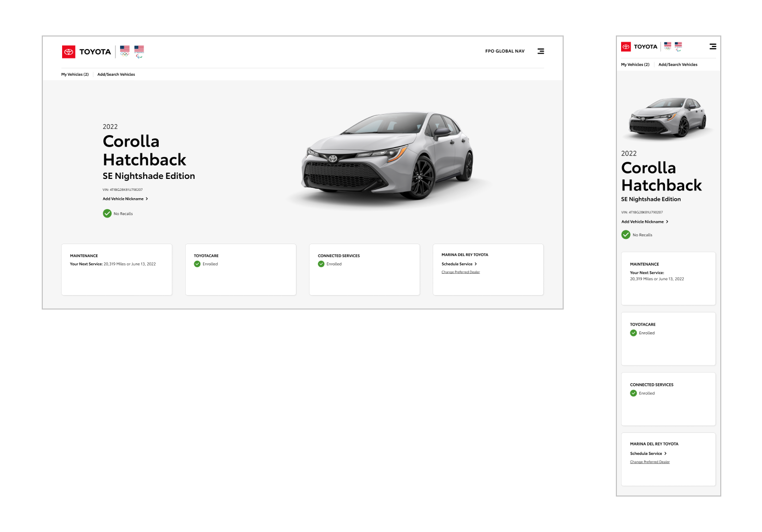762x532 pixels.
Task: Open My Vehicles (2) tab in mobile view
Action: 635,65
